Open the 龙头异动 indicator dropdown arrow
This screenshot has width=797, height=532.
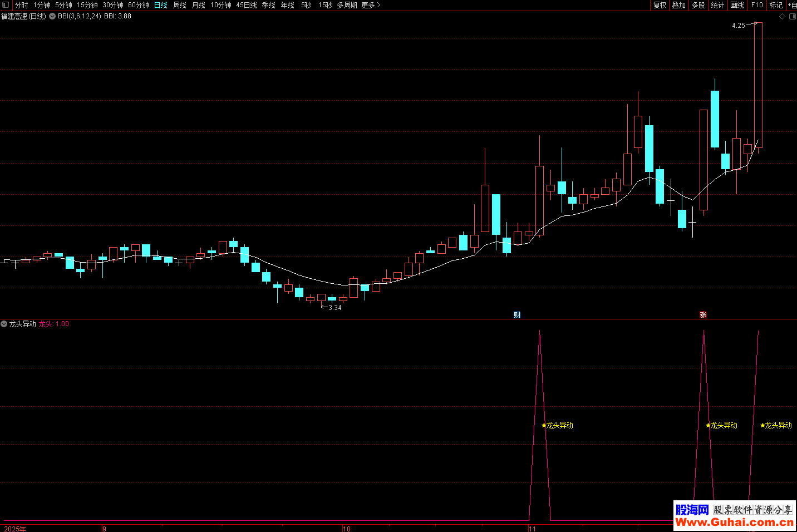click(x=4, y=324)
